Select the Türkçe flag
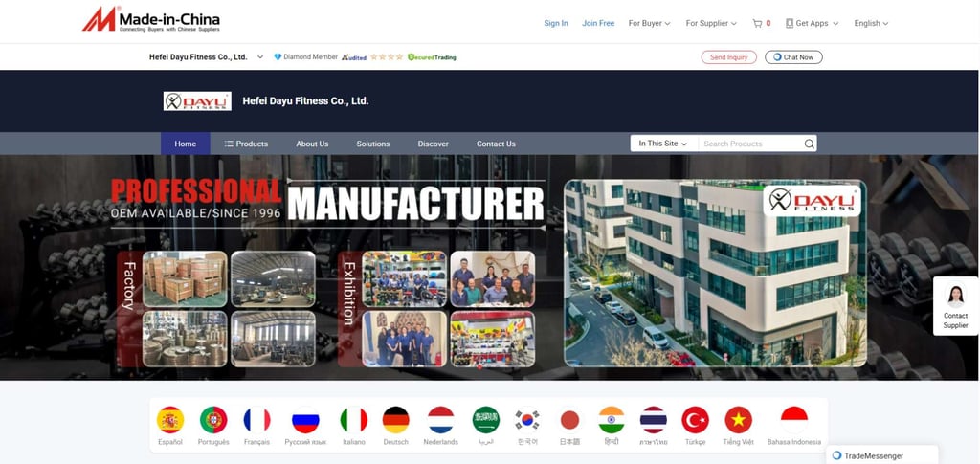The width and height of the screenshot is (980, 464). [x=695, y=420]
